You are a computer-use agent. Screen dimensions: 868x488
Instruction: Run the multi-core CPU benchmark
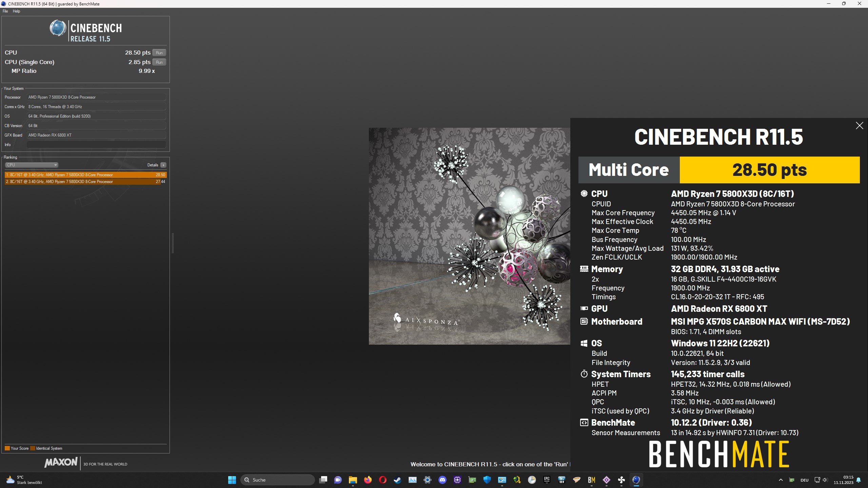click(159, 53)
